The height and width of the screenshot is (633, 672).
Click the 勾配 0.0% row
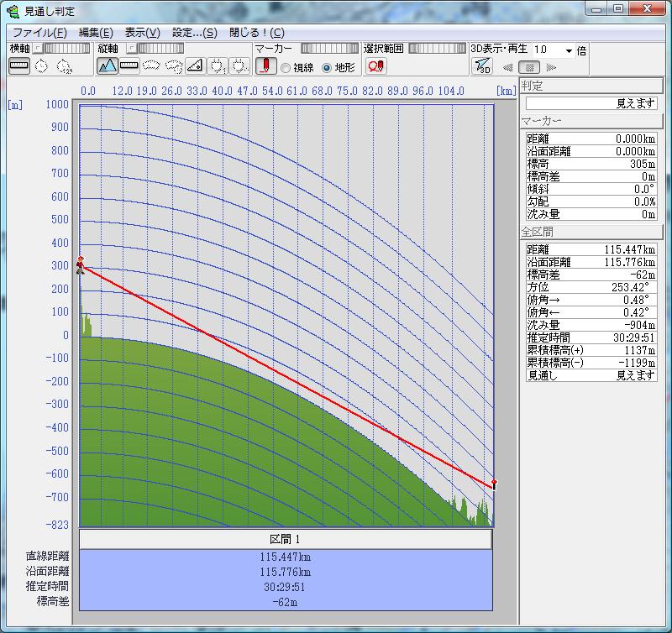click(591, 201)
